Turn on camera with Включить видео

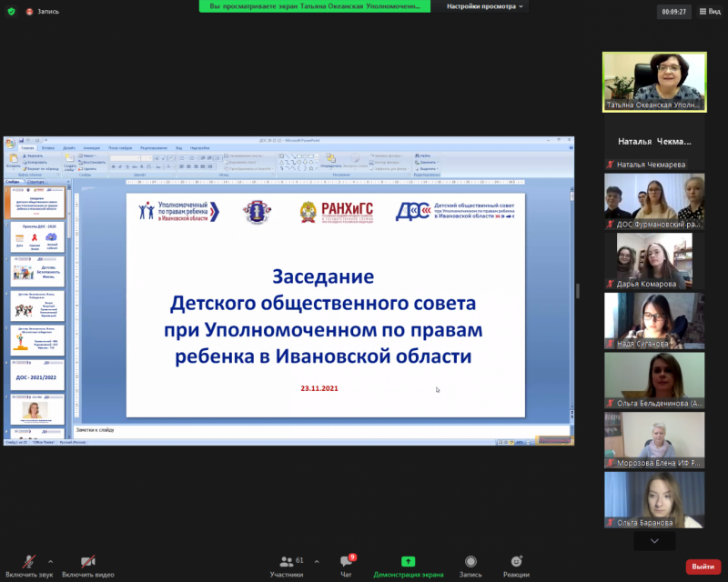click(x=87, y=566)
